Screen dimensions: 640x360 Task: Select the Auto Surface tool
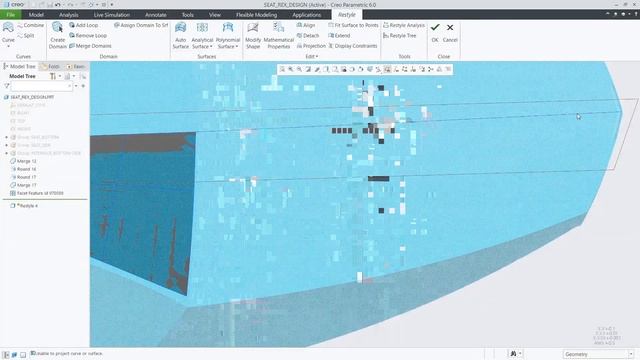(x=180, y=35)
